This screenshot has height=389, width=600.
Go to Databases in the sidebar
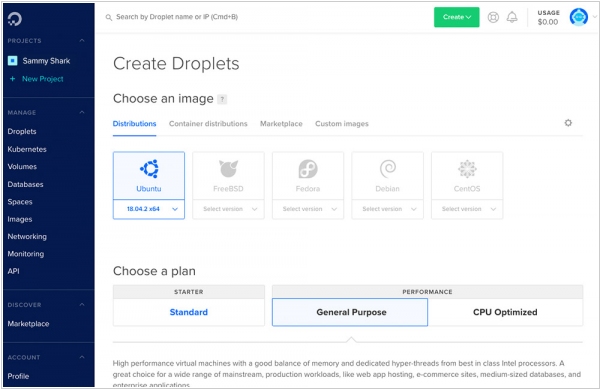pyautogui.click(x=25, y=184)
